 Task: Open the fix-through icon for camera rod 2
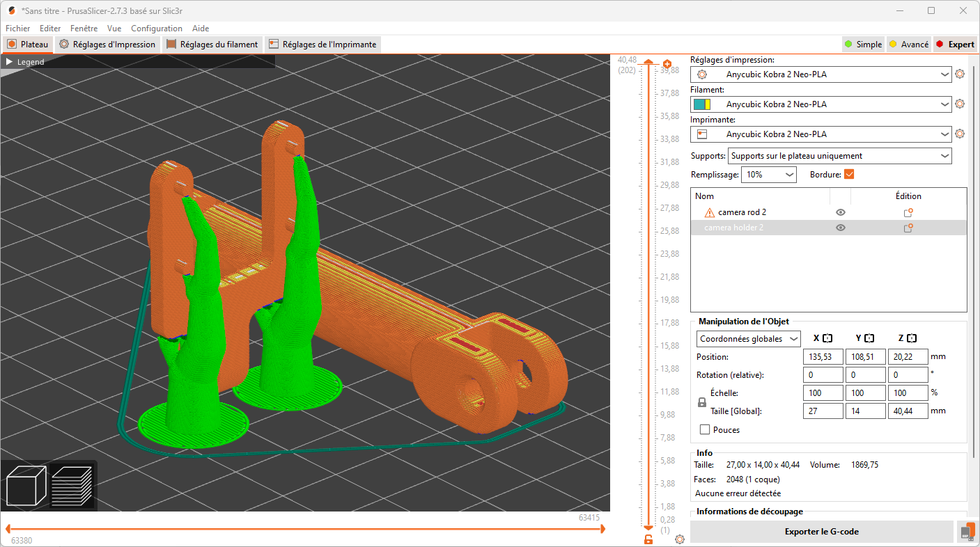[x=908, y=212]
